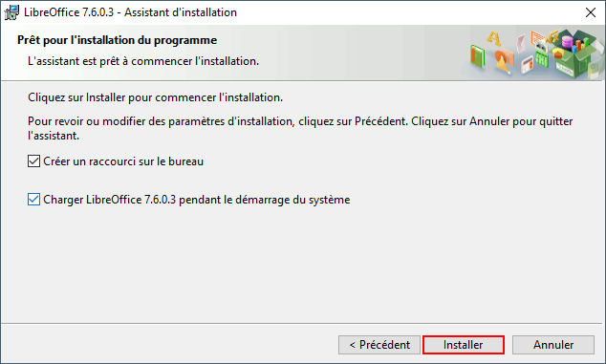606x364 pixels.
Task: Click the window title LibreOffice 7.6.0.3 text
Action: 69,12
